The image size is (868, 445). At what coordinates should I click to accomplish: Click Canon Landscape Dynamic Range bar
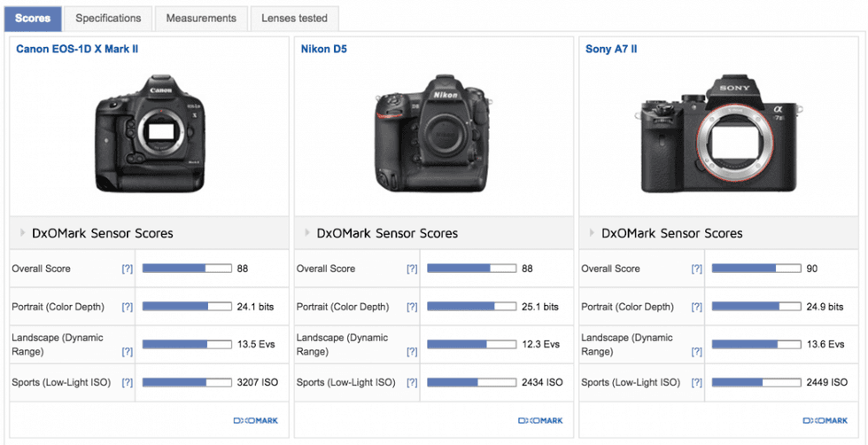[x=187, y=344]
